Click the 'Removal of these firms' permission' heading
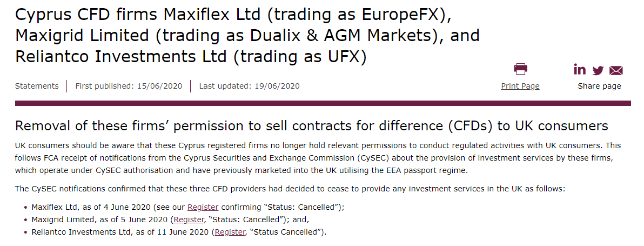This screenshot has height=246, width=644. click(312, 127)
